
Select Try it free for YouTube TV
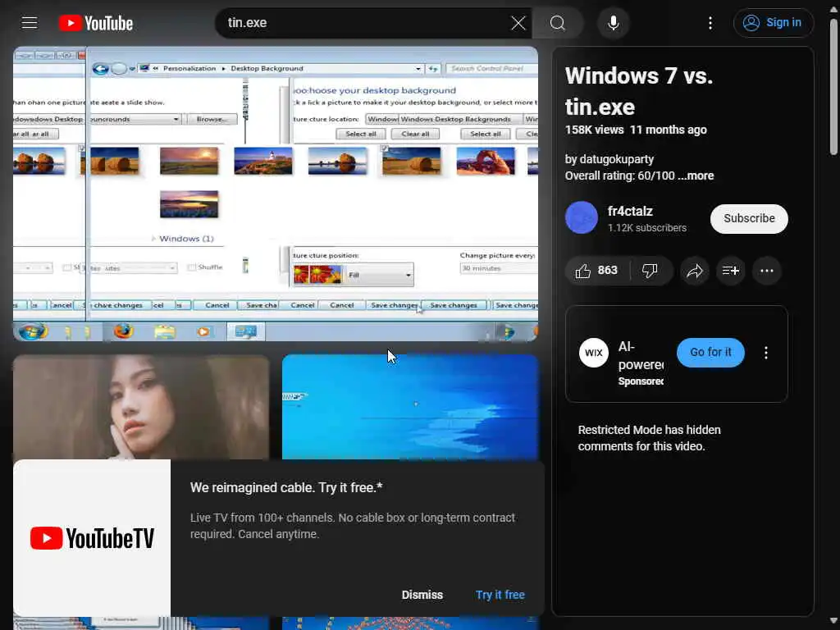[x=500, y=595]
